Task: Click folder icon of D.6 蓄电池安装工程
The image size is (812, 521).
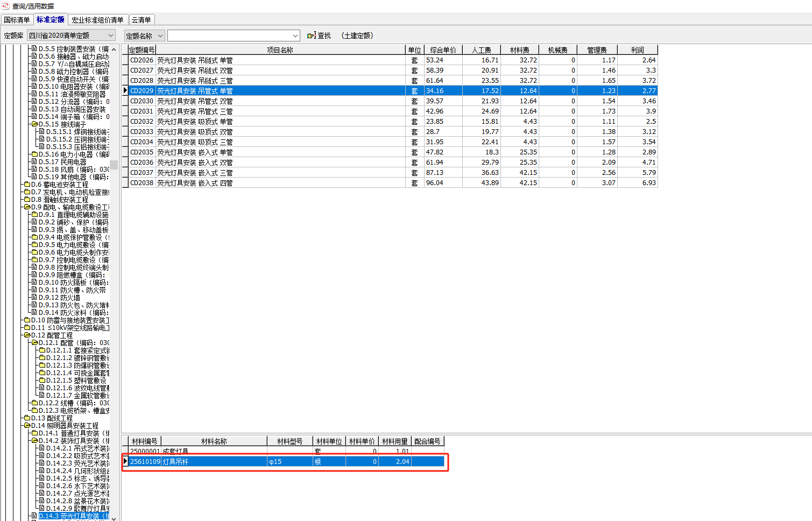Action: point(27,184)
